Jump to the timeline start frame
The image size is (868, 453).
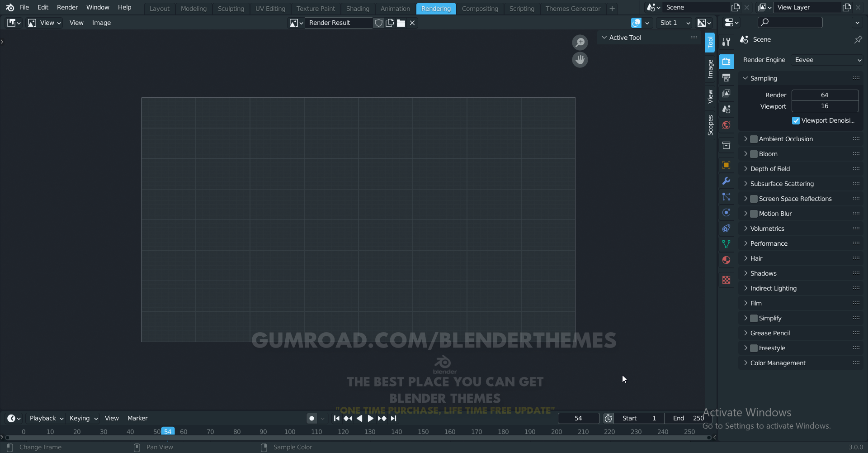337,419
